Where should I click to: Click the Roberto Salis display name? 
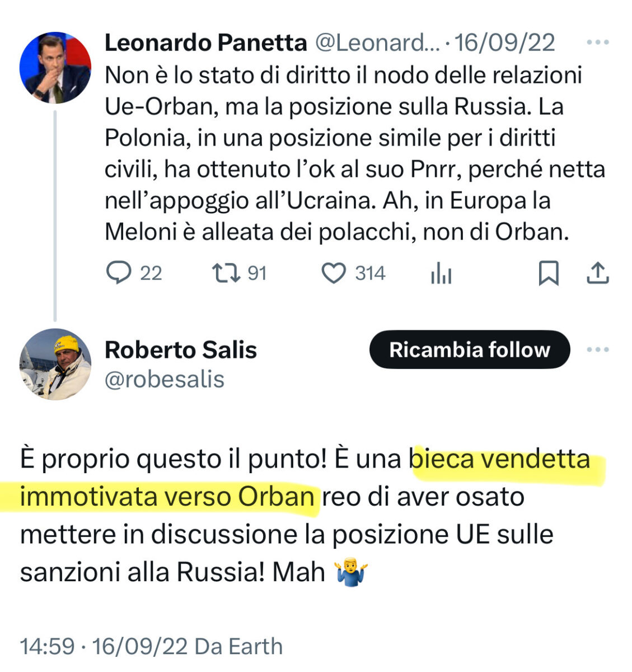(180, 350)
